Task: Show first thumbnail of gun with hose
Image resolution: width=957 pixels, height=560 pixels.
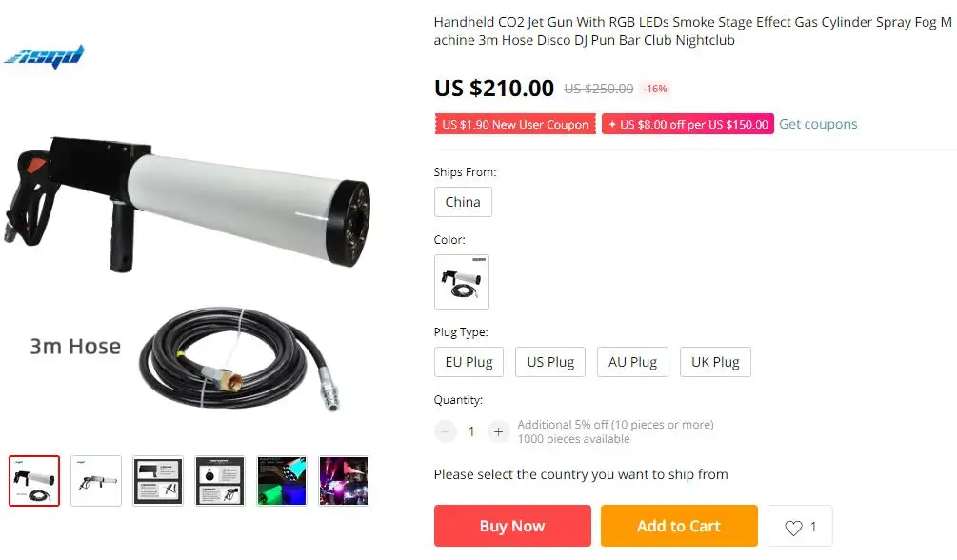Action: [34, 481]
